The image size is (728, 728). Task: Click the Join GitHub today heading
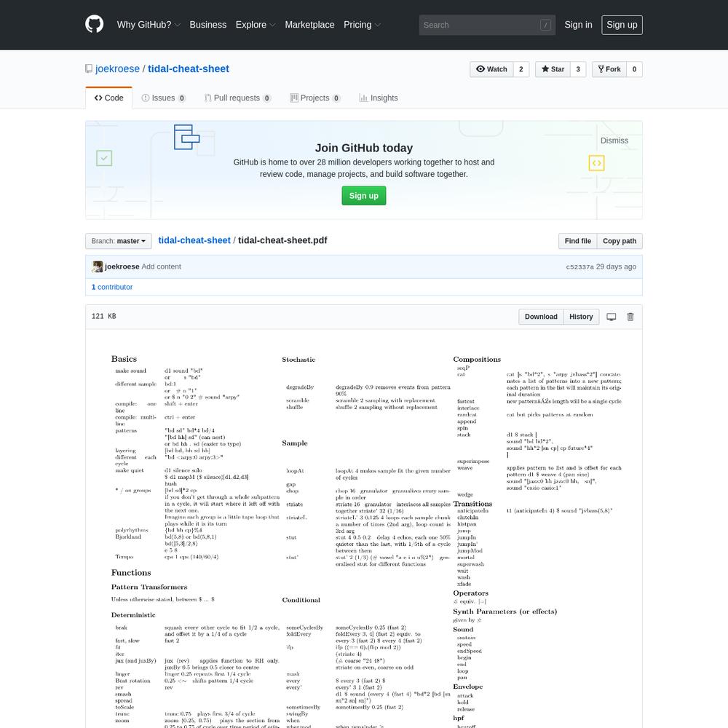click(363, 148)
